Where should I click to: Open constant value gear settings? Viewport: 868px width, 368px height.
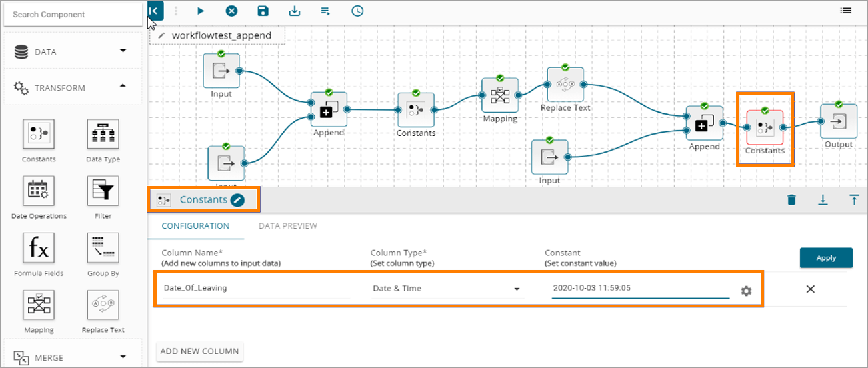coord(746,291)
